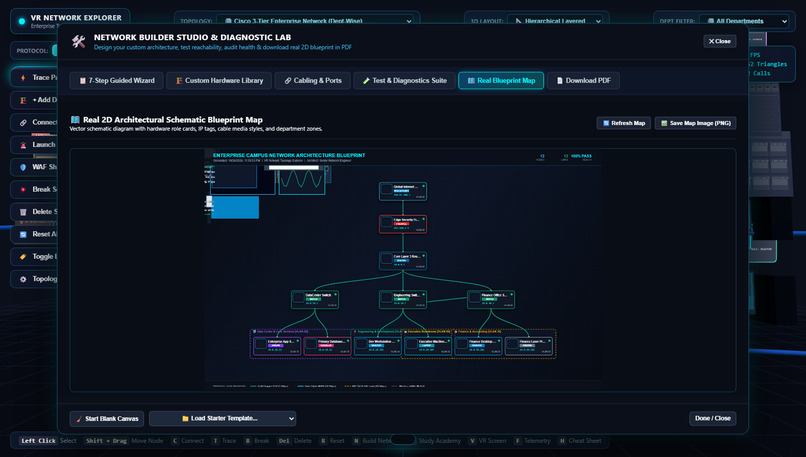Image resolution: width=806 pixels, height=457 pixels.
Task: Click the sine wave telemetry thumbnail in blueprint
Action: pyautogui.click(x=302, y=180)
